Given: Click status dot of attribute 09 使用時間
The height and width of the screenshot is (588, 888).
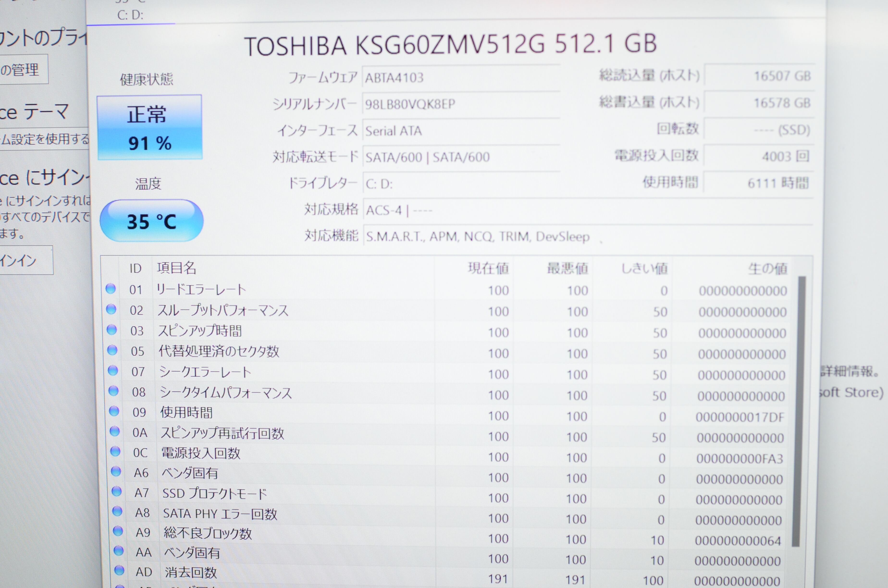Looking at the screenshot, I should coord(114,411).
